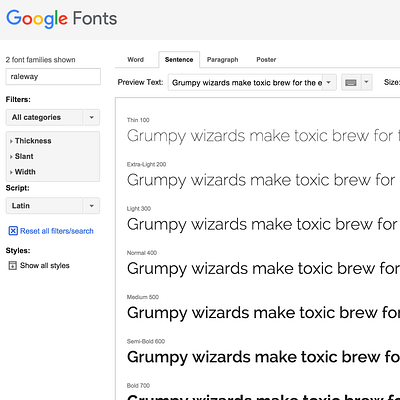This screenshot has width=400, height=400.
Task: Click Show all styles link
Action: point(45,266)
